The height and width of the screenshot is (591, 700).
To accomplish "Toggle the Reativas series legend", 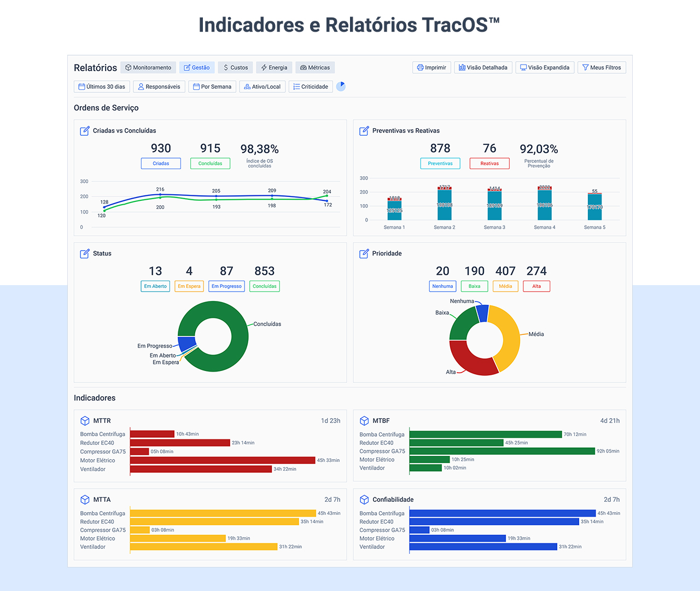I will [x=489, y=163].
